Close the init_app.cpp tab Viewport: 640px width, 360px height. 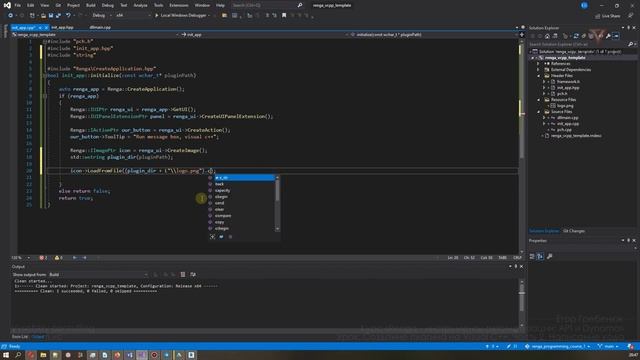pyautogui.click(x=46, y=27)
